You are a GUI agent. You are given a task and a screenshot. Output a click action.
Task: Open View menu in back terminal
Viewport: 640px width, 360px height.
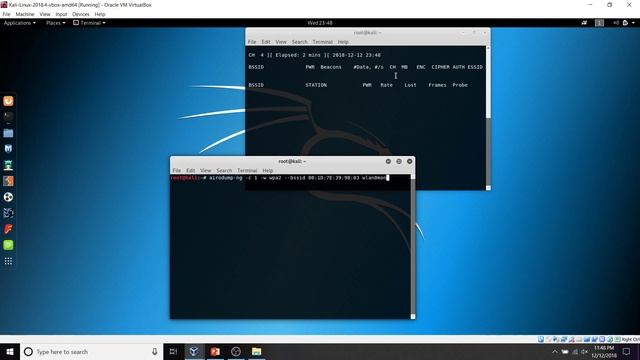coord(281,42)
